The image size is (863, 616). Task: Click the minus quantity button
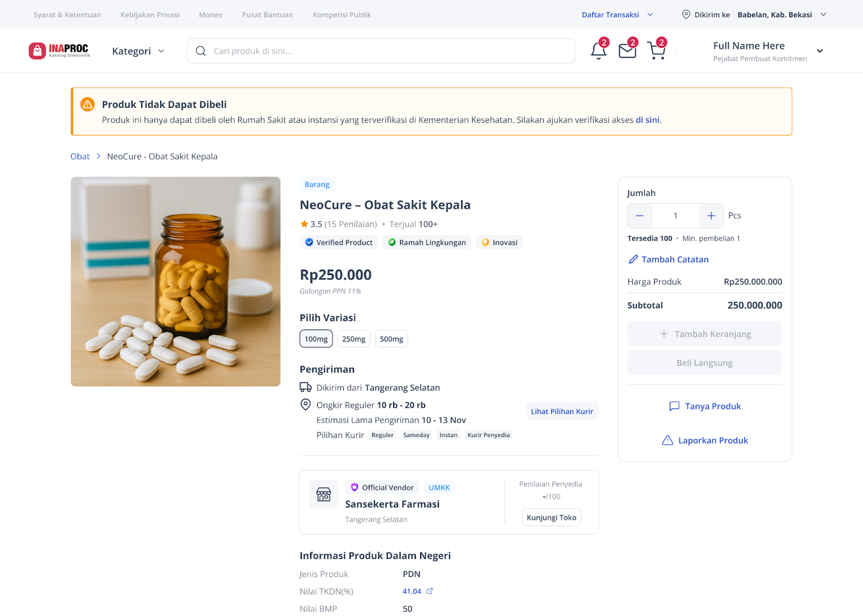pos(640,216)
